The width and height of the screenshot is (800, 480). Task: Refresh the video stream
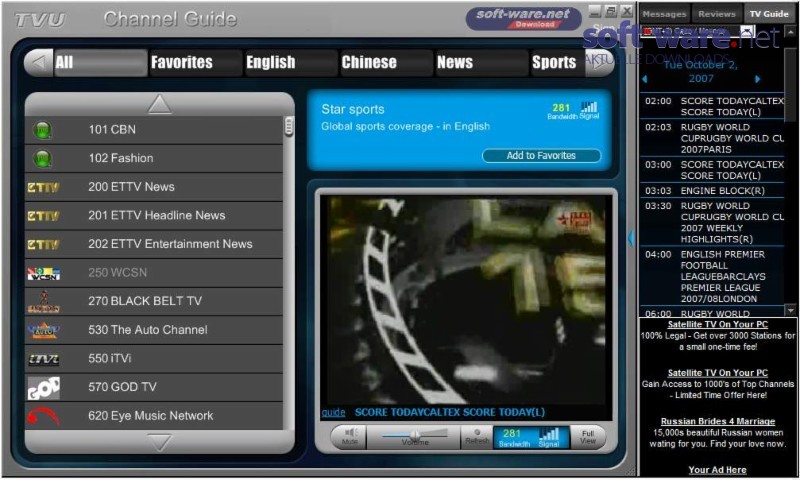tap(477, 437)
